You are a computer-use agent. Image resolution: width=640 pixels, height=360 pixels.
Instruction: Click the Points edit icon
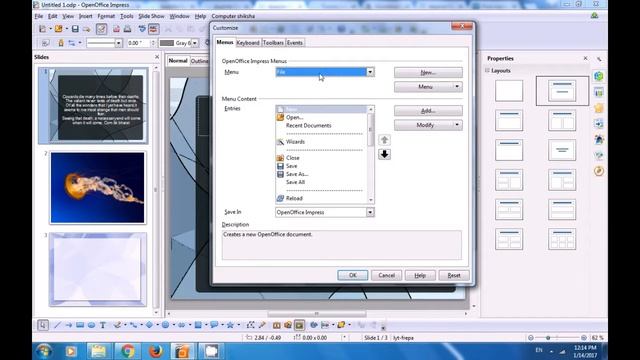250,325
